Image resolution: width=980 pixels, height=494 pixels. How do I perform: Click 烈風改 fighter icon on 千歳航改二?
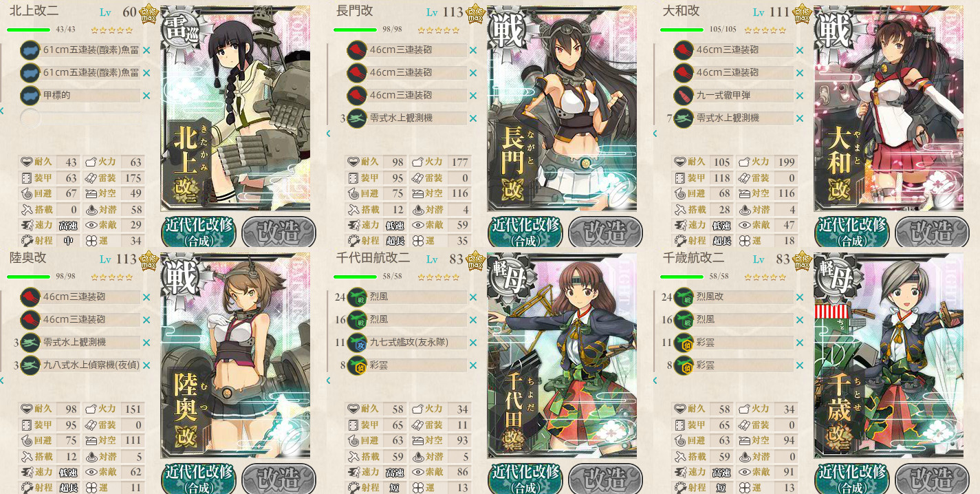pos(684,297)
